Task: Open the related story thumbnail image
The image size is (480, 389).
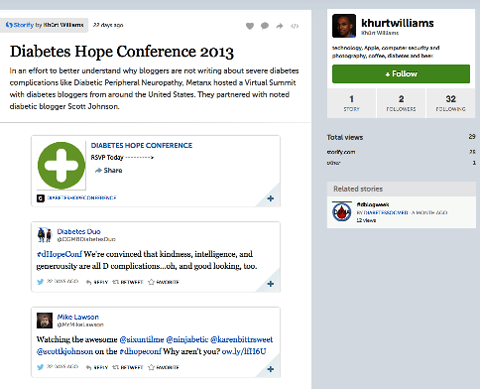Action: [x=342, y=212]
